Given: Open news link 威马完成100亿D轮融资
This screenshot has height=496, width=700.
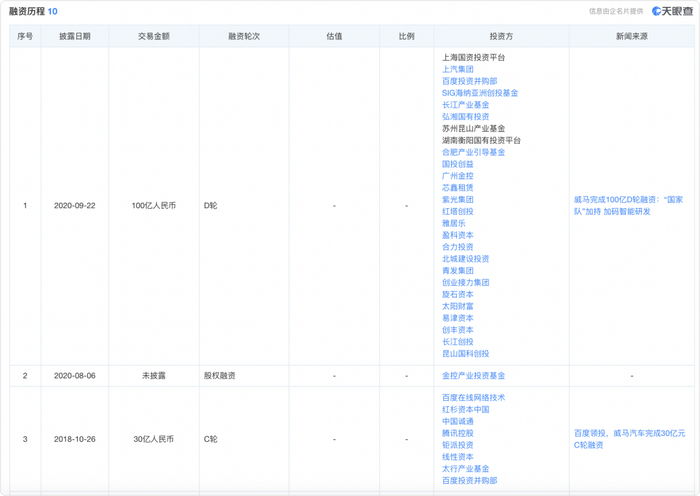Looking at the screenshot, I should (x=628, y=205).
